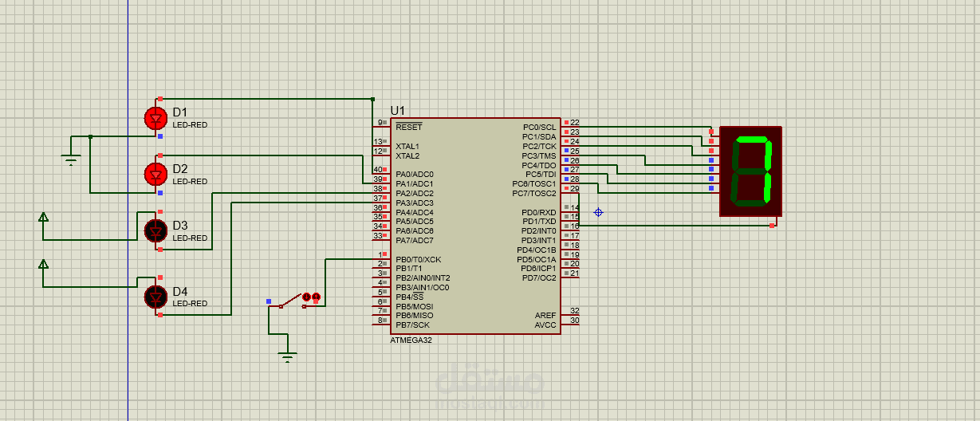980x421 pixels.
Task: Select the dark D4 LED symbol
Action: [155, 297]
